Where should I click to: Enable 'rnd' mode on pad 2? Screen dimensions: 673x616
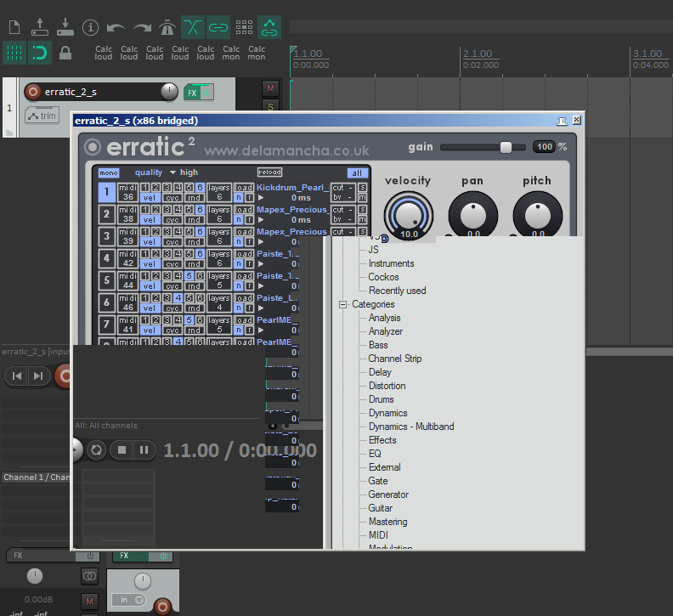pos(194,220)
